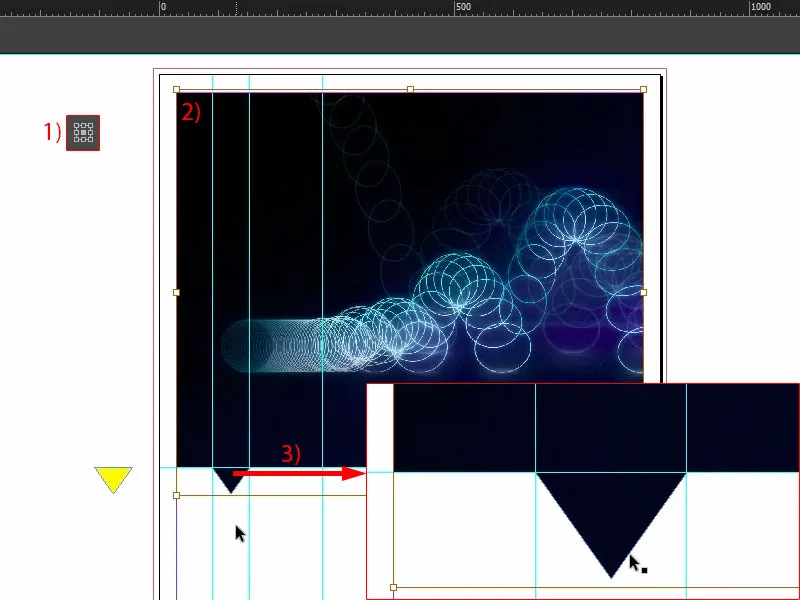
Task: Click the reference point locator icon
Action: click(83, 133)
